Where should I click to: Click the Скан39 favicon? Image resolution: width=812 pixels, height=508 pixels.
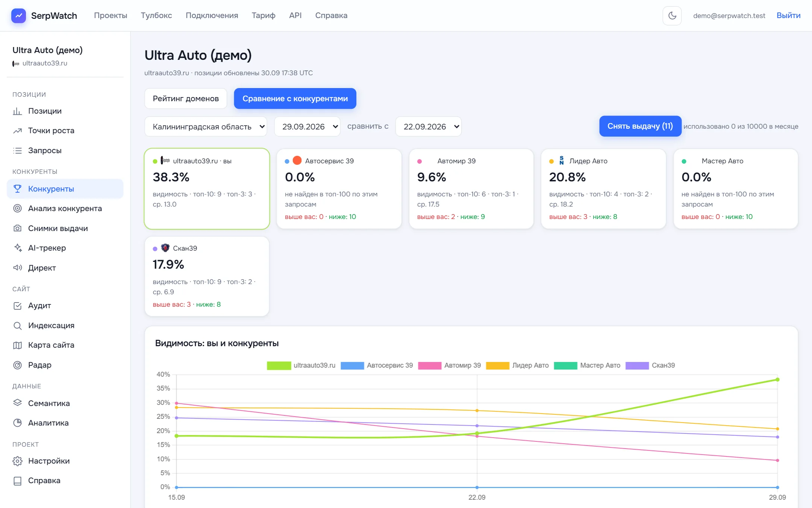point(165,248)
